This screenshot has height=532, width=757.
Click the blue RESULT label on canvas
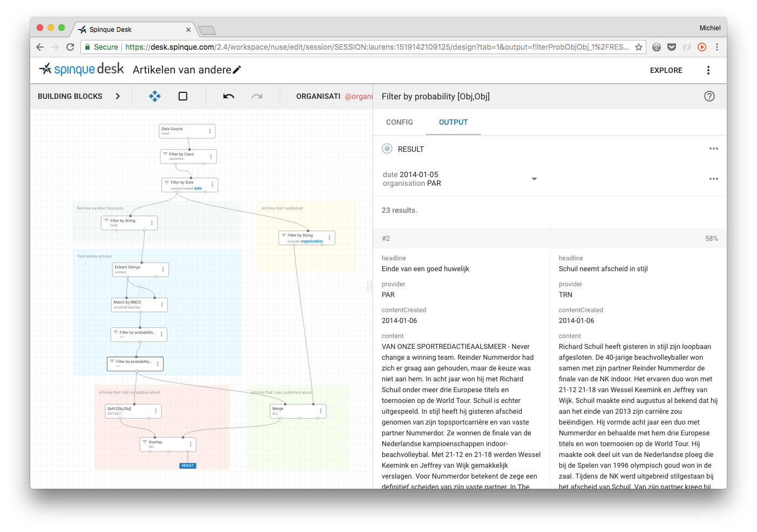tap(187, 466)
